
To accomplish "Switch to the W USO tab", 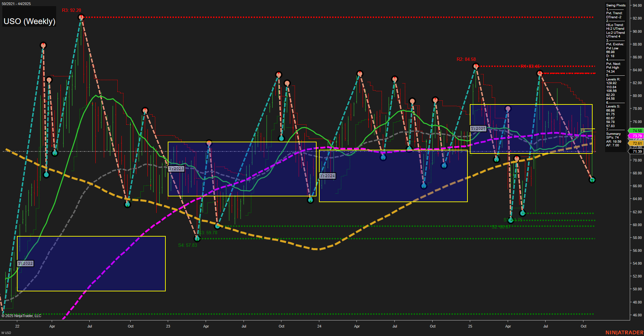I will tap(7, 332).
